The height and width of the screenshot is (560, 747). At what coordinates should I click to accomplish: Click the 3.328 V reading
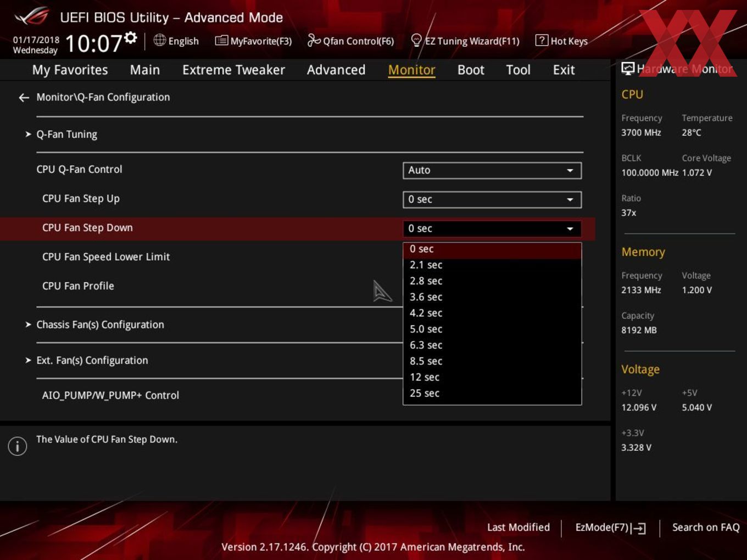pyautogui.click(x=636, y=447)
